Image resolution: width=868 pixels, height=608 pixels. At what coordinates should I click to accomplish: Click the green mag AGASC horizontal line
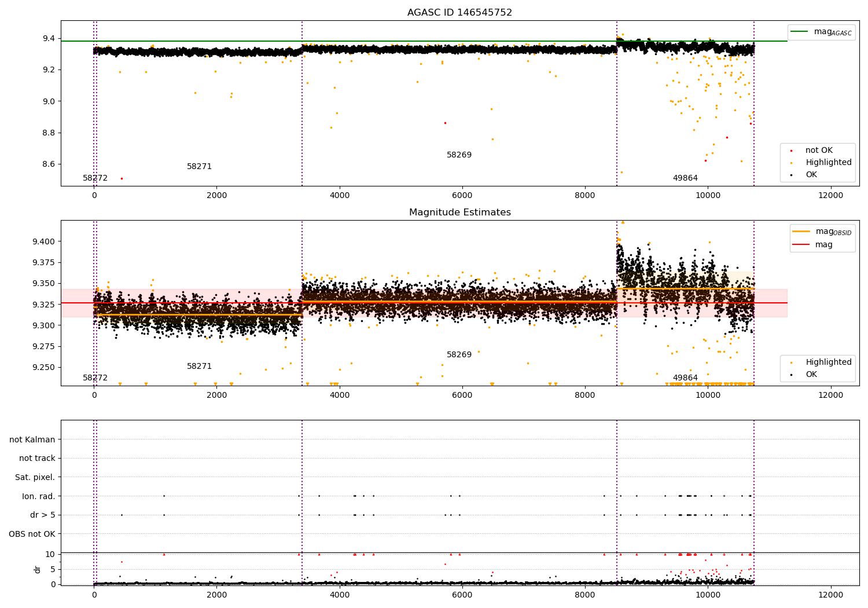click(424, 41)
